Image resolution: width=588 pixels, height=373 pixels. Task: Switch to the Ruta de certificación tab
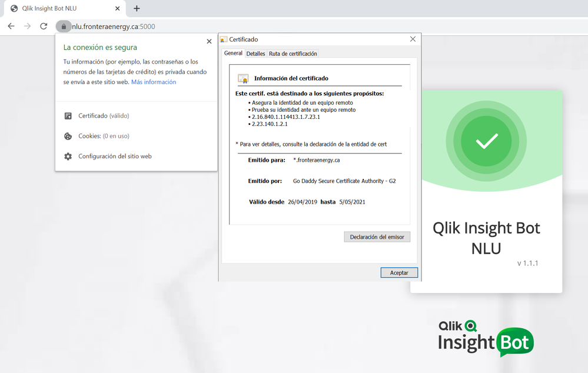293,54
